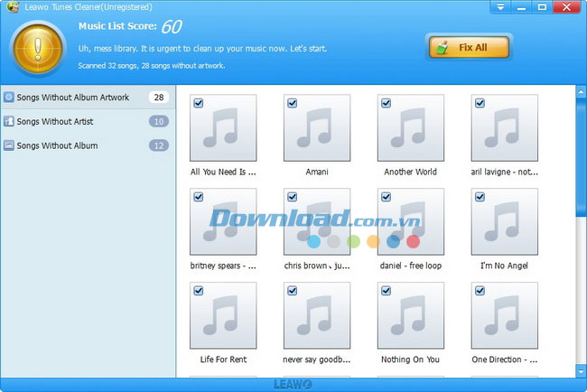The image size is (587, 392).
Task: Open Songs Without Artist category
Action: [x=88, y=121]
